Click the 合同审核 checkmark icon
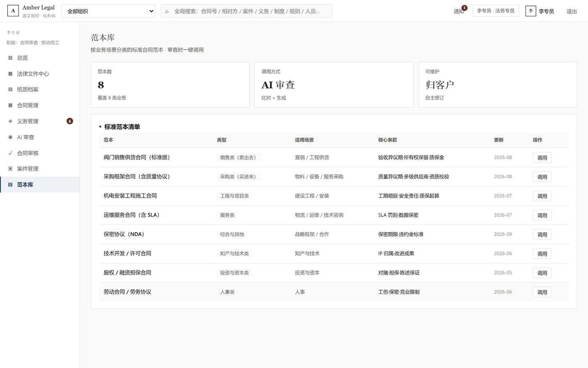Viewport: 588px width, 368px height. (x=10, y=153)
